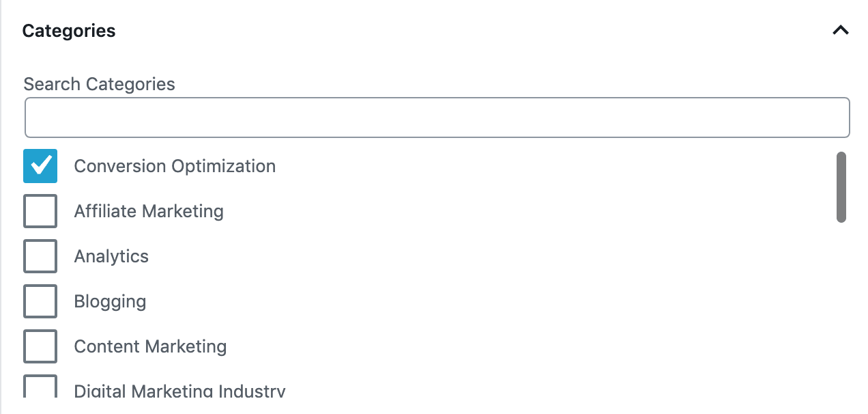Screen dimensions: 868x414
Task: Enable the Analytics category checkbox
Action: point(40,256)
